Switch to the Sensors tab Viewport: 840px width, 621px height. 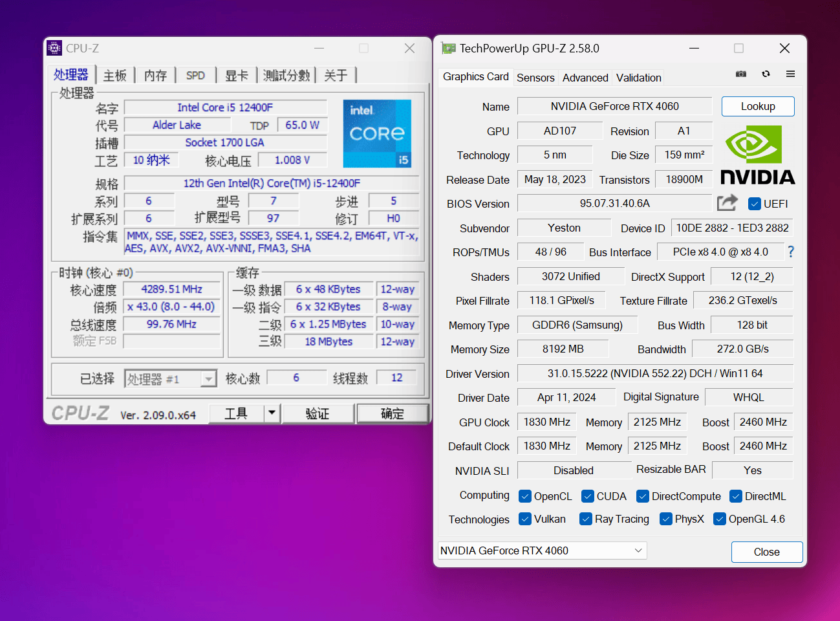[535, 78]
